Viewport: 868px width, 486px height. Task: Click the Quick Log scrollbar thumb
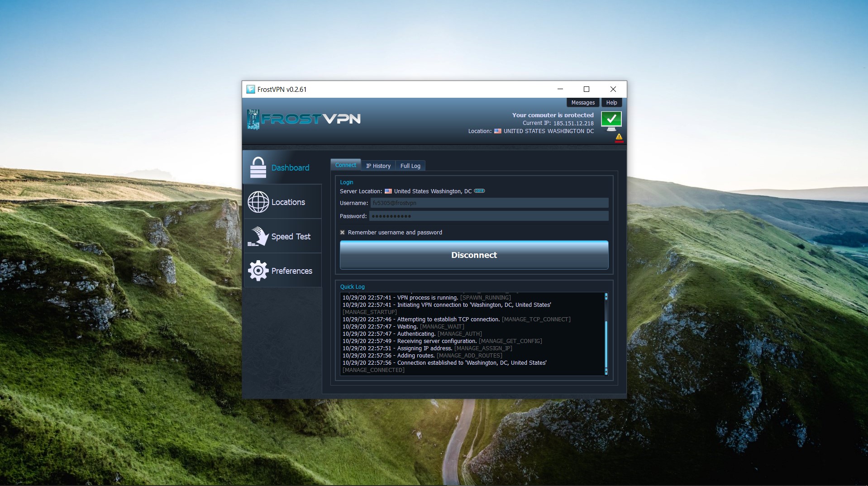click(606, 345)
